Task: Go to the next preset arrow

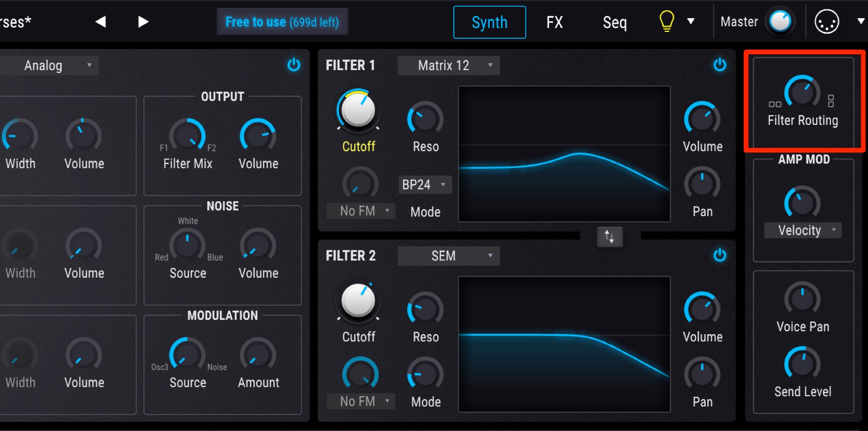Action: coord(143,22)
